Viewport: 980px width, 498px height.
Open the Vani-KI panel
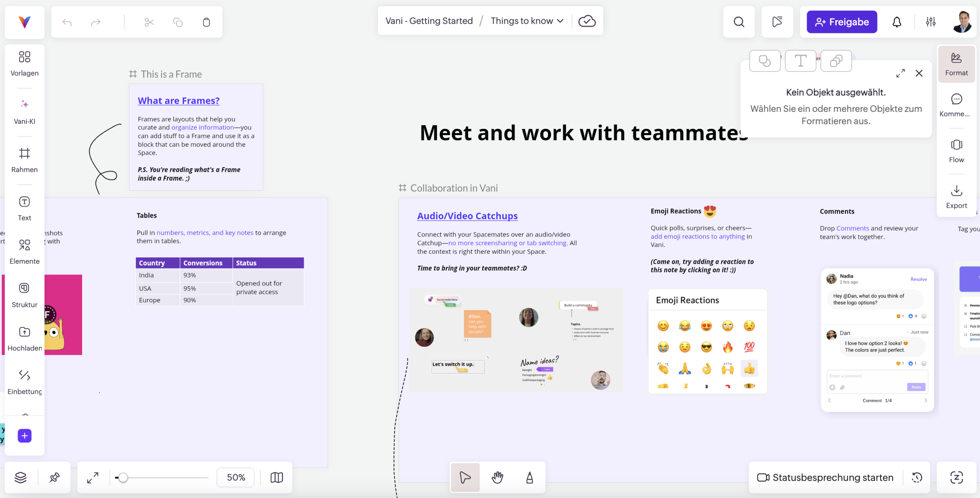[x=24, y=111]
